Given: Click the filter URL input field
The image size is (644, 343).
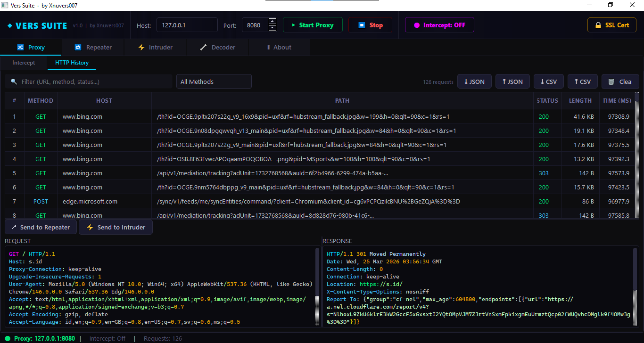Looking at the screenshot, I should tap(90, 81).
